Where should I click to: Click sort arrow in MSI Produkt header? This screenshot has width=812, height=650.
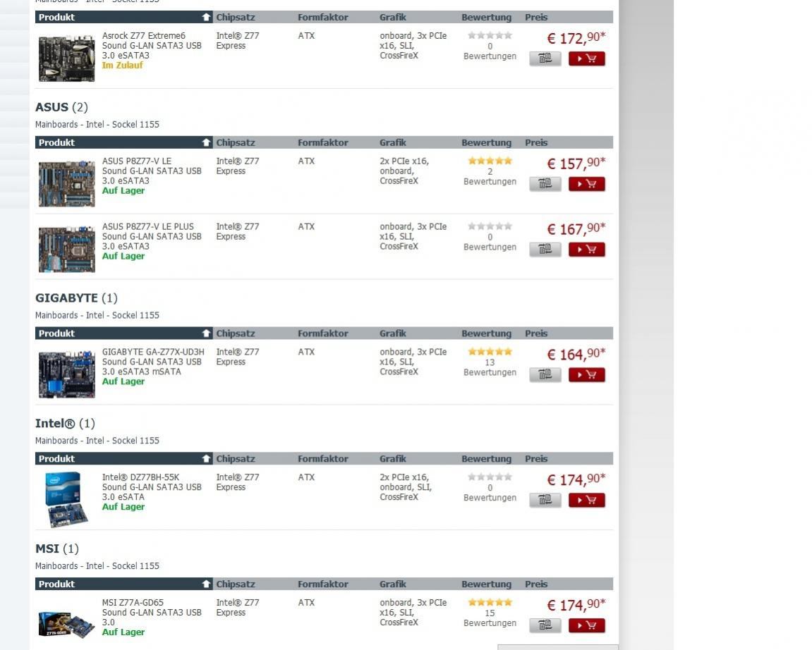206,584
